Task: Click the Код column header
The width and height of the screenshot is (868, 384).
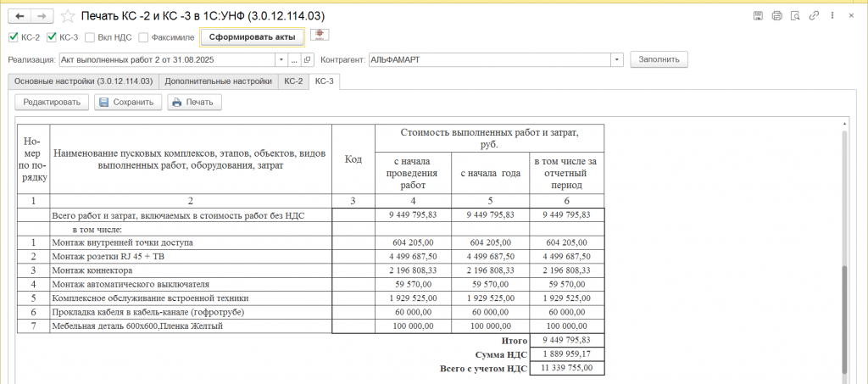Action: coord(353,159)
